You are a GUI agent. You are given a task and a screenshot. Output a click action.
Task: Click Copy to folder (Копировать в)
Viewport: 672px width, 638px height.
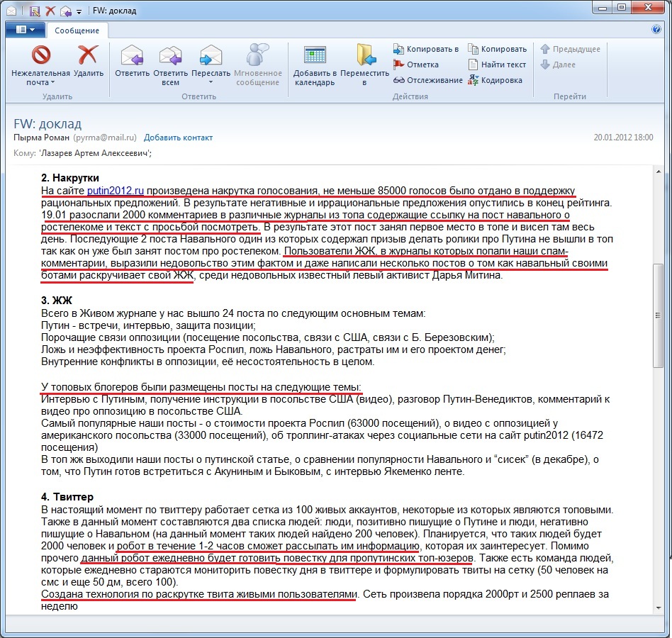(425, 49)
